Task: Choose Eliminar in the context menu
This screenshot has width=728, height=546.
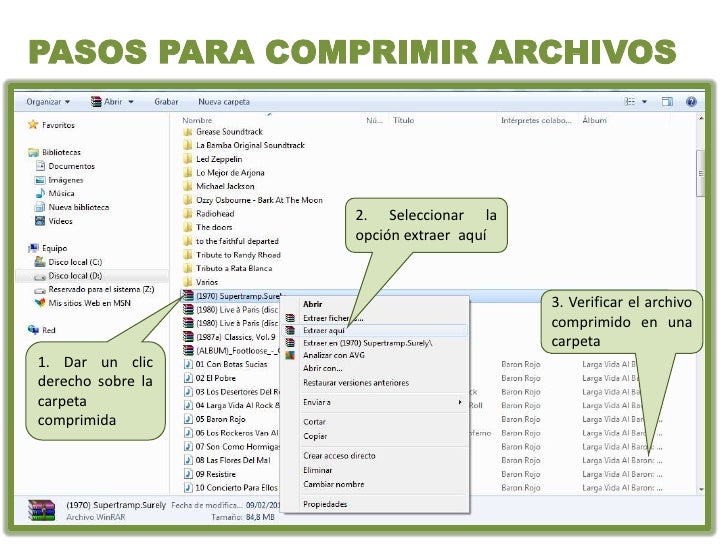Action: (x=318, y=470)
